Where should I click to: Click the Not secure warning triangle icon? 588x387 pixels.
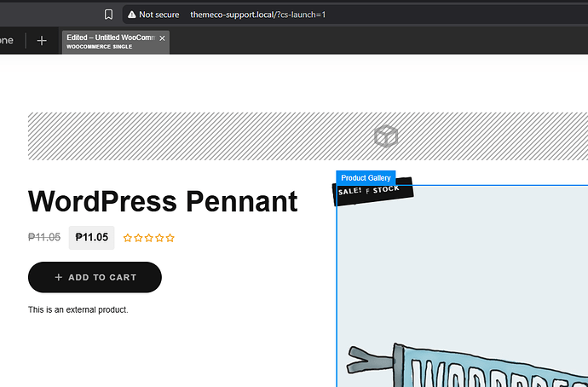pyautogui.click(x=130, y=14)
